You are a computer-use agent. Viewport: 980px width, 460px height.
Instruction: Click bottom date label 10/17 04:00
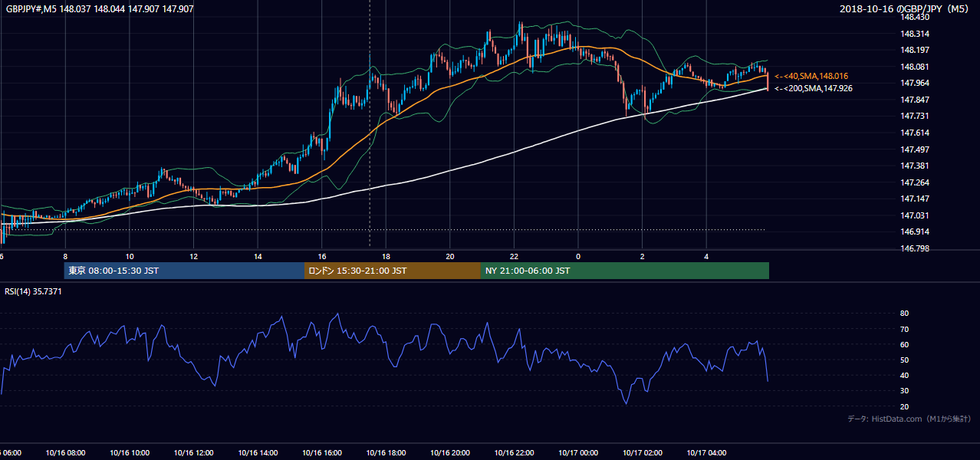point(706,453)
